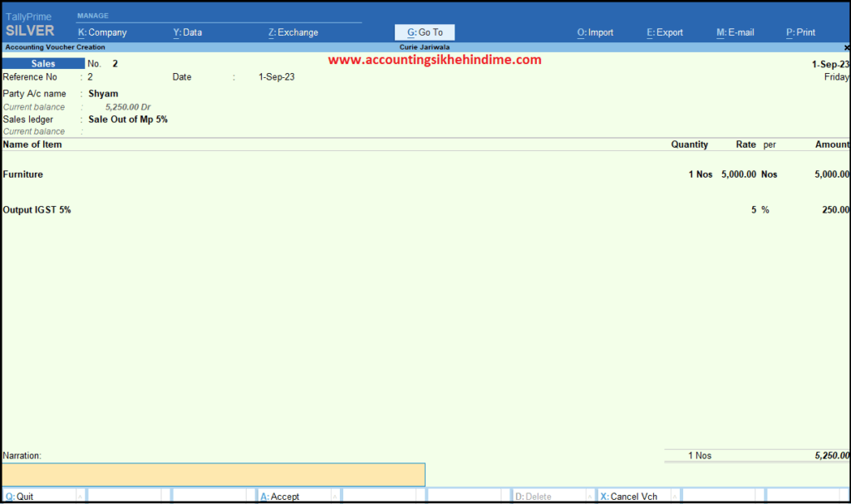Accept the voucher with the Accept button

[x=284, y=497]
